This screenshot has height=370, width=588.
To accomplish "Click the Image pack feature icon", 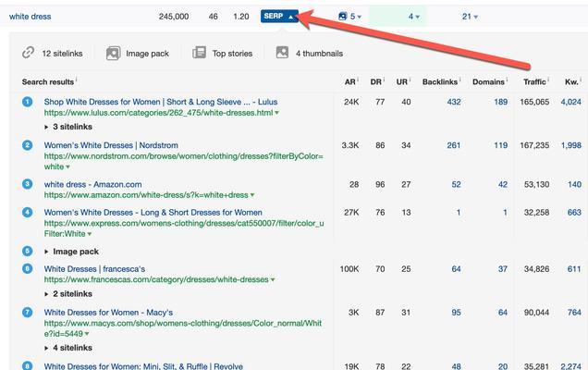I will point(113,54).
